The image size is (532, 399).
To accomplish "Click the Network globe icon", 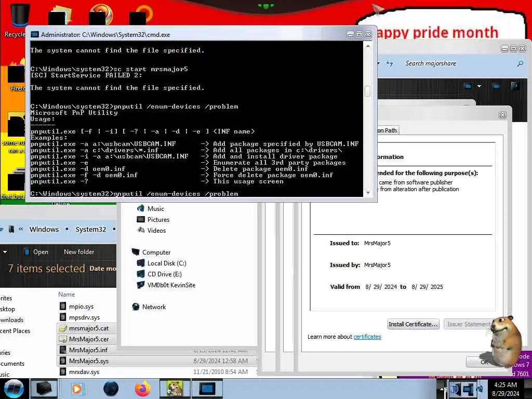I will click(x=136, y=307).
